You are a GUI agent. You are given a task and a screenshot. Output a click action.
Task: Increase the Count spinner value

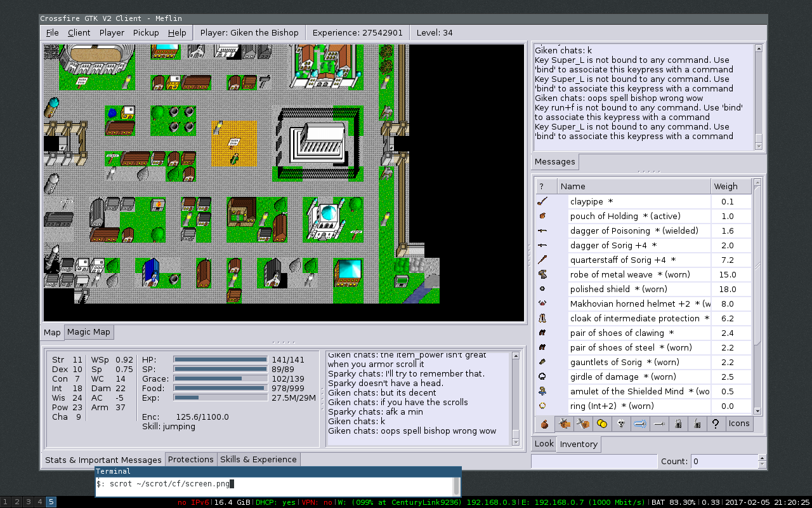761,458
